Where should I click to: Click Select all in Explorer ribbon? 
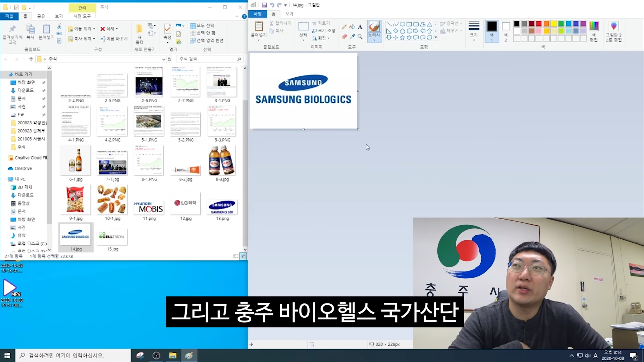(x=202, y=26)
